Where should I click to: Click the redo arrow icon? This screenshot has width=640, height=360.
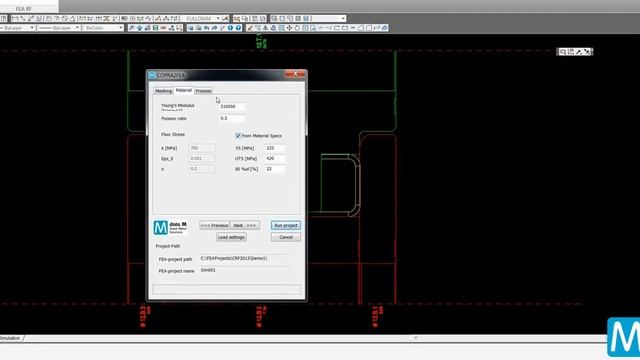click(215, 28)
